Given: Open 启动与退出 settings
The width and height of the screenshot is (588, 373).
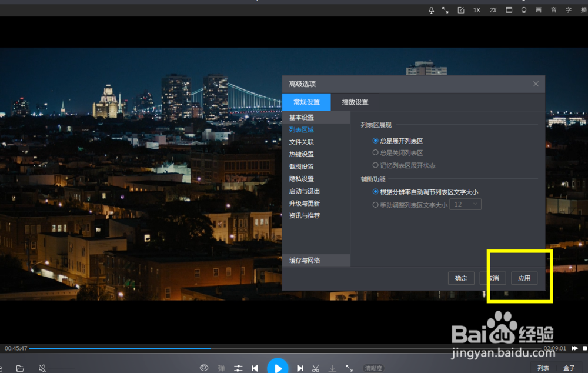Looking at the screenshot, I should point(304,191).
